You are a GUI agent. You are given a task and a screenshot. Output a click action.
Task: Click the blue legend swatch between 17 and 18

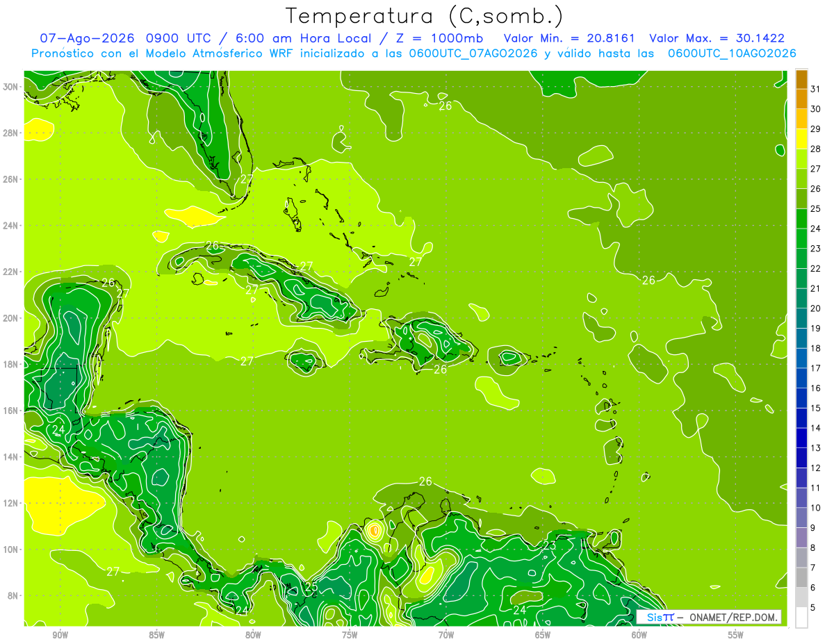[801, 358]
